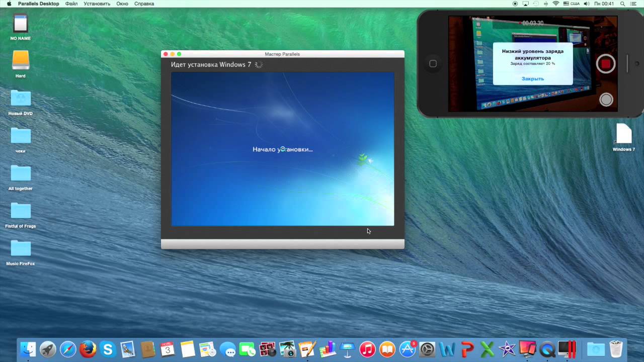Open the Окно menu
Screen dimensions: 644x362
pyautogui.click(x=122, y=4)
